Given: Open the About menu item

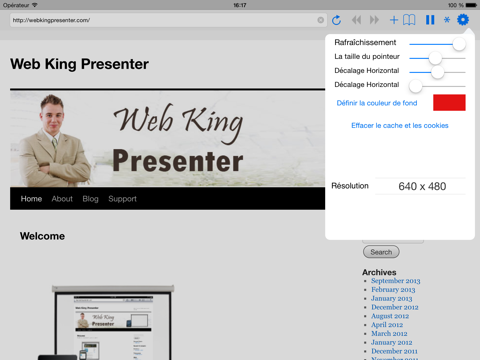Looking at the screenshot, I should (x=62, y=199).
